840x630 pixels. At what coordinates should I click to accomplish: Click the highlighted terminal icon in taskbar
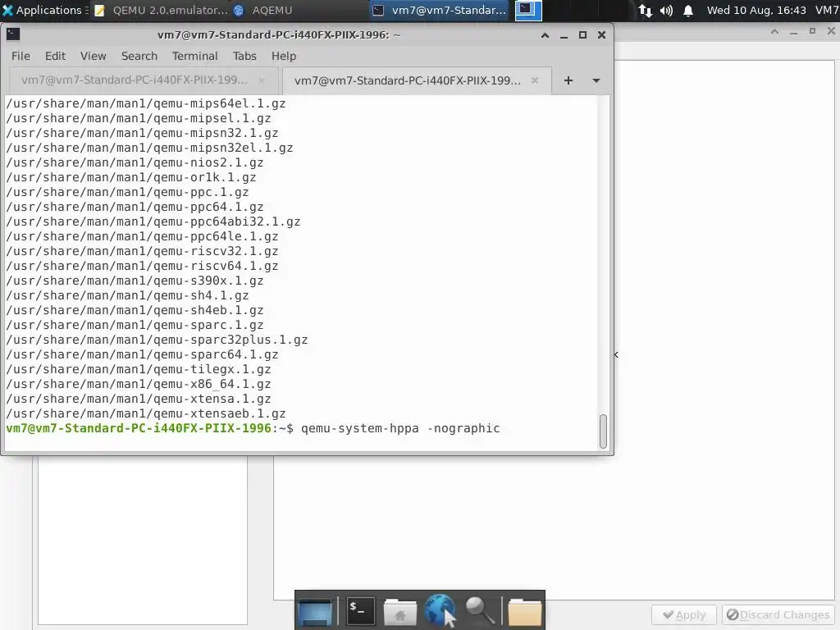(527, 10)
